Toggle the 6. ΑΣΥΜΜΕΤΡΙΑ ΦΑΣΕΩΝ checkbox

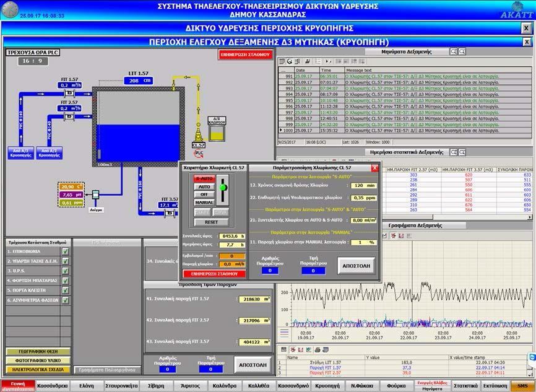click(65, 300)
